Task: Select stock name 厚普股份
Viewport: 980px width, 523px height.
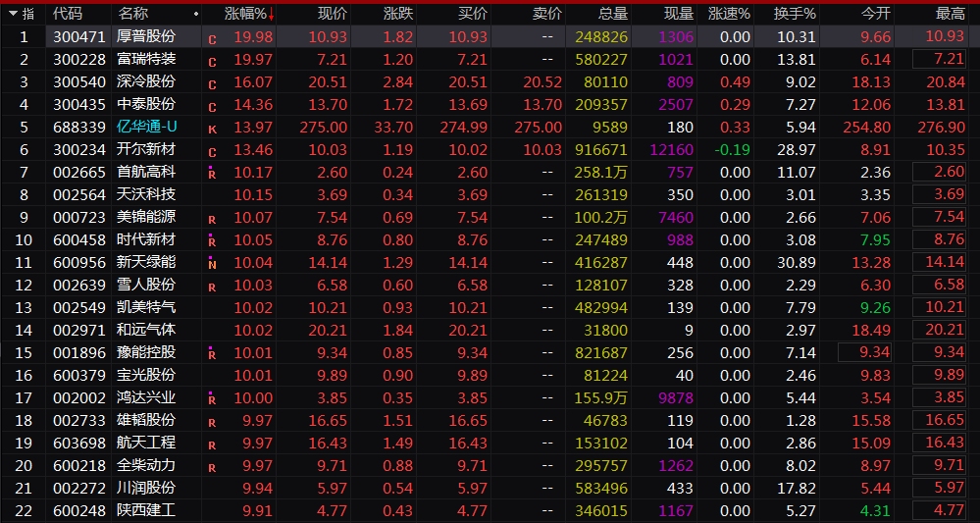Action: coord(146,37)
